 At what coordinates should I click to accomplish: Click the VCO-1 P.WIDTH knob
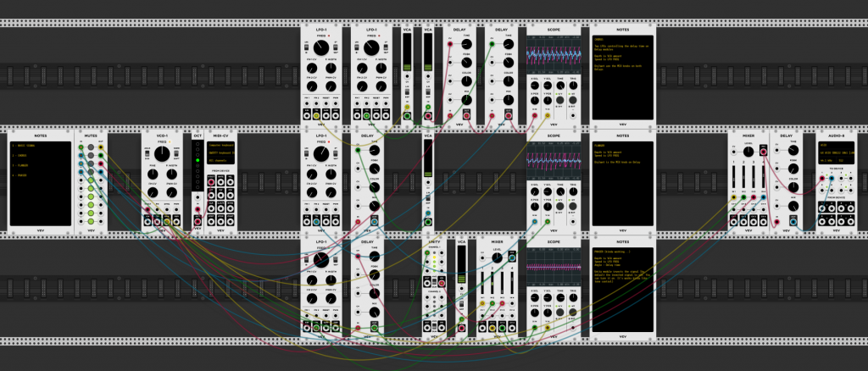coord(171,174)
